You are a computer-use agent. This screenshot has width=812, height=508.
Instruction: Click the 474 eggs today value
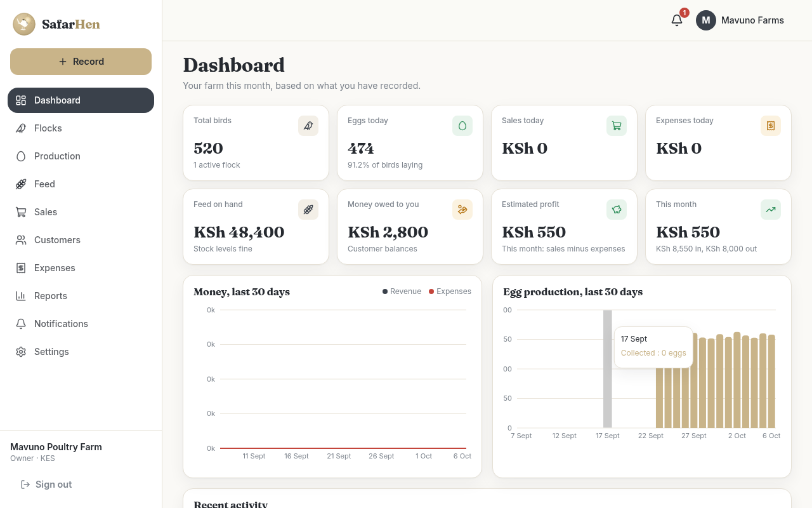point(361,148)
